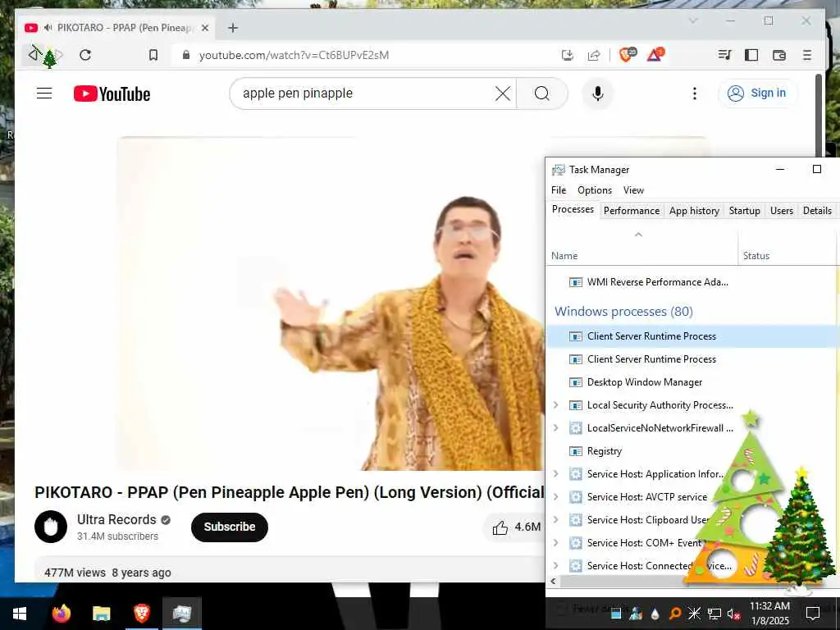Subscribe to Ultra Records

click(x=230, y=527)
